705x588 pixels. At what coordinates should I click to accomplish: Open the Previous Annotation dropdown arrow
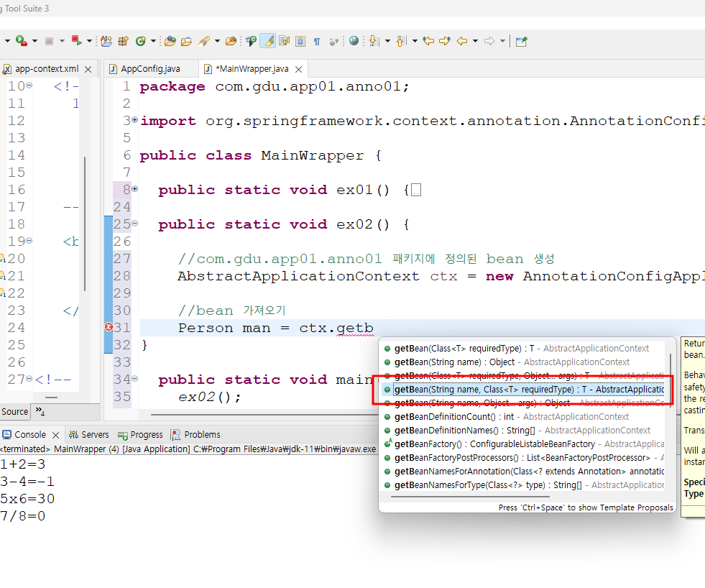(415, 42)
